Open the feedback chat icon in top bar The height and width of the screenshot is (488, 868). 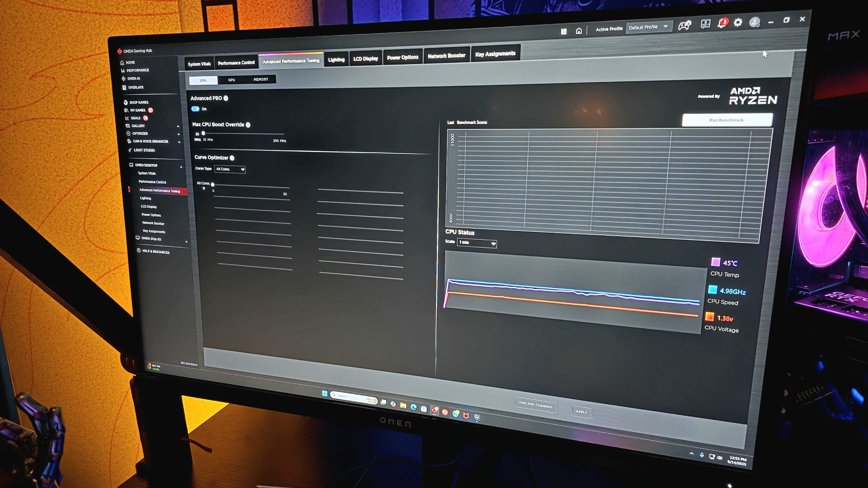705,24
